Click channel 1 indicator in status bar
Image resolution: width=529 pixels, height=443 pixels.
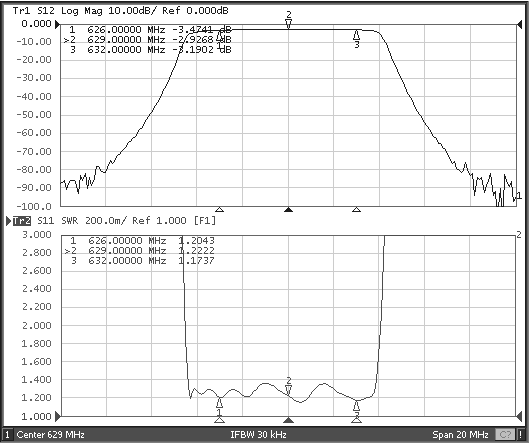tap(7, 435)
